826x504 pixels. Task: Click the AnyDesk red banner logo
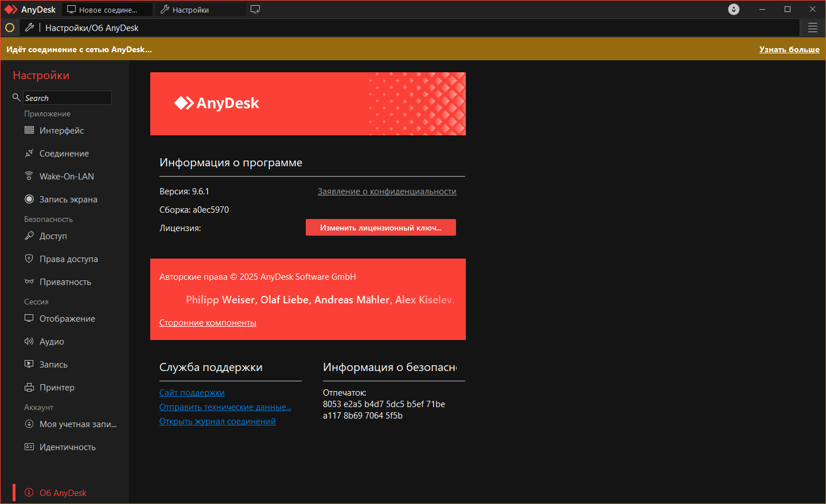pos(217,103)
